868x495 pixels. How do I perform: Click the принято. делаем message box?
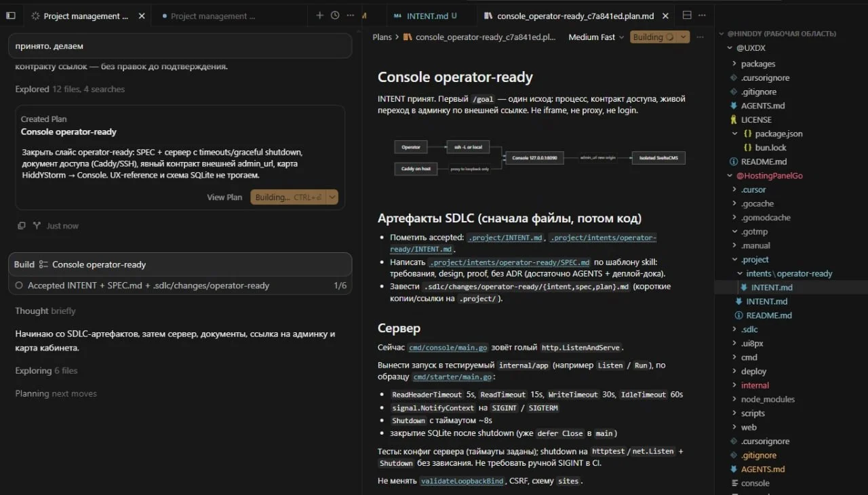(180, 46)
